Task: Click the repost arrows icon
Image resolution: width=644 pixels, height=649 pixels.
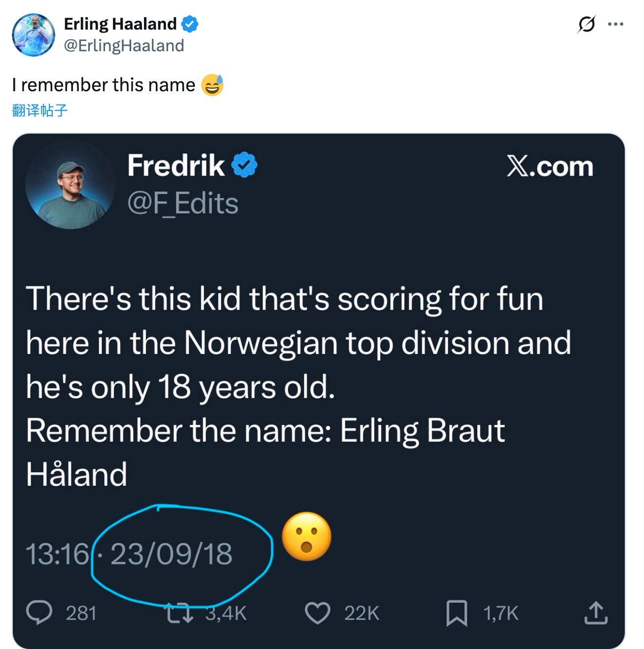Action: 179,613
